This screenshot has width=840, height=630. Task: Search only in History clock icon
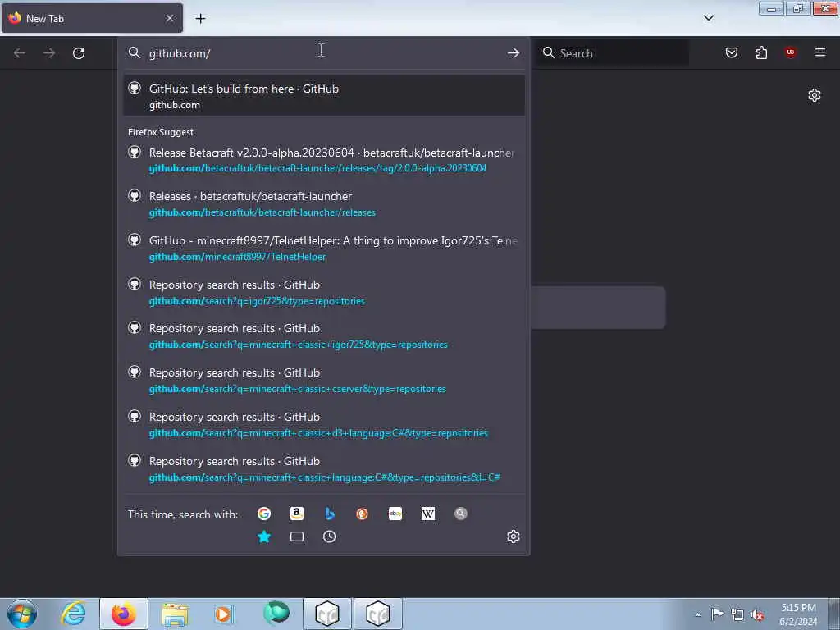(x=330, y=536)
